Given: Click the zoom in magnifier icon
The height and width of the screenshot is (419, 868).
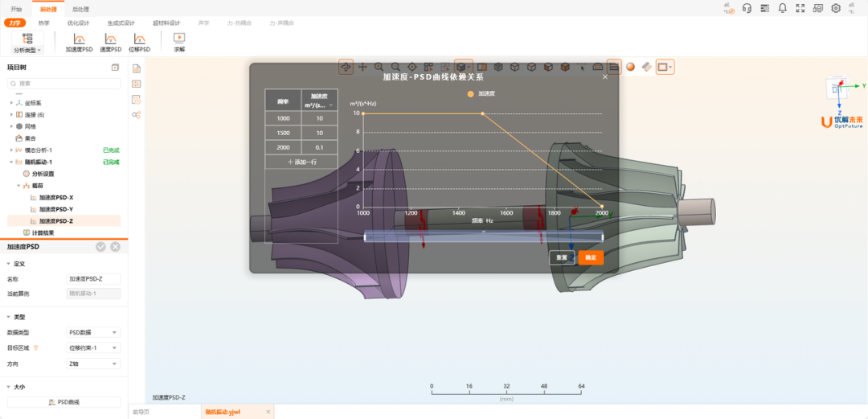Looking at the screenshot, I should 379,67.
